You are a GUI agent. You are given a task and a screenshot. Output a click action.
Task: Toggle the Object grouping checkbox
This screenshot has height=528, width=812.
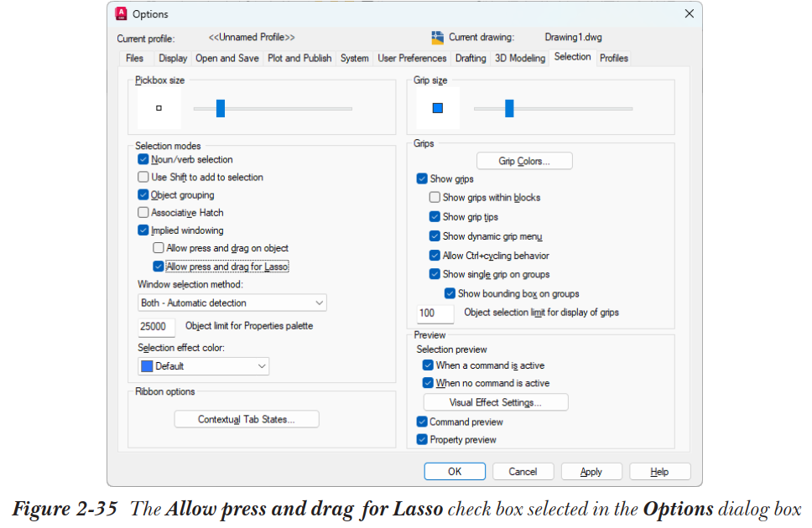click(x=143, y=194)
